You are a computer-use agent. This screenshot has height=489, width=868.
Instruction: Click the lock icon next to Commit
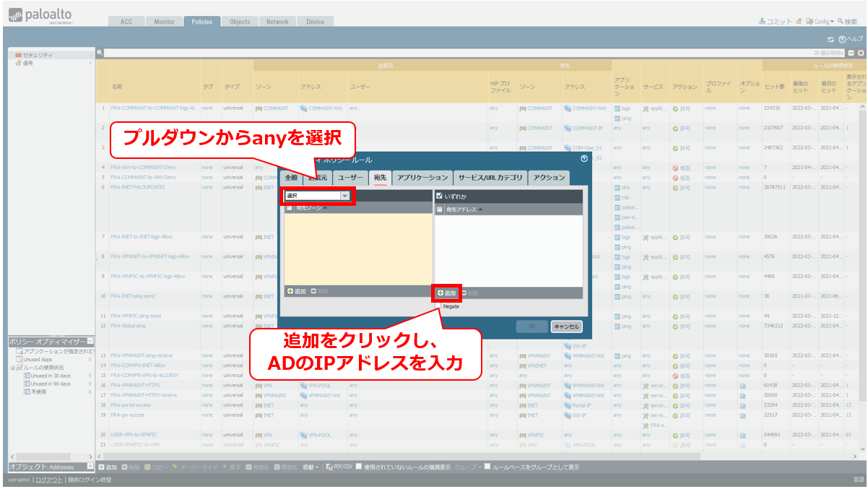pos(799,22)
